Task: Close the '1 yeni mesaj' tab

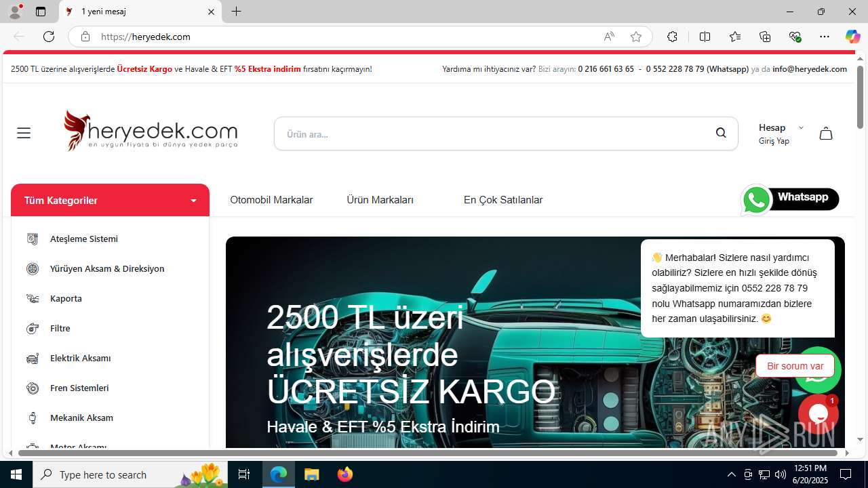Action: point(211,12)
